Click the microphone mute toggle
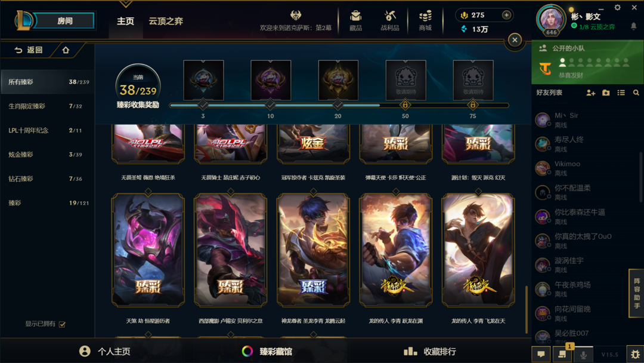The width and height of the screenshot is (644, 363). coord(583,354)
